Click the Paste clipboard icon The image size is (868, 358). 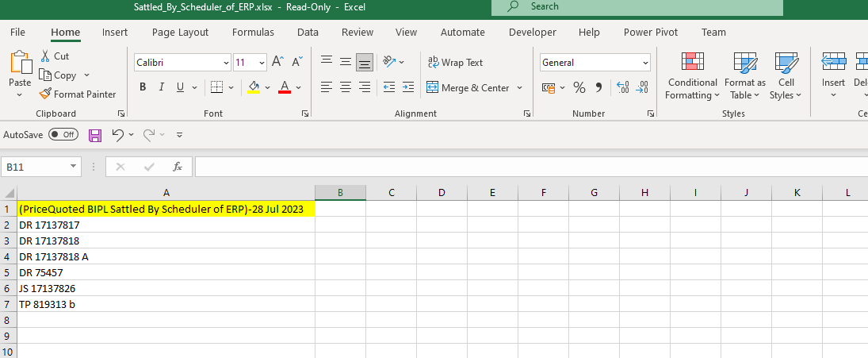click(x=21, y=62)
